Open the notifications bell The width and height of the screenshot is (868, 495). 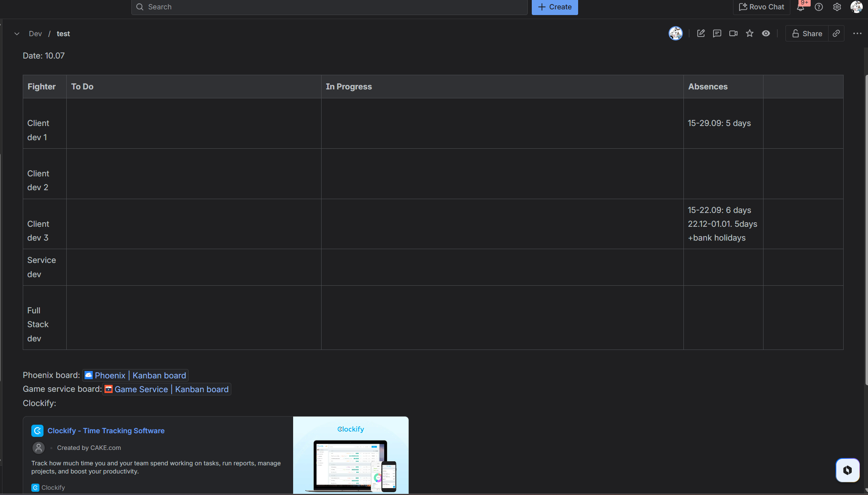pyautogui.click(x=801, y=7)
